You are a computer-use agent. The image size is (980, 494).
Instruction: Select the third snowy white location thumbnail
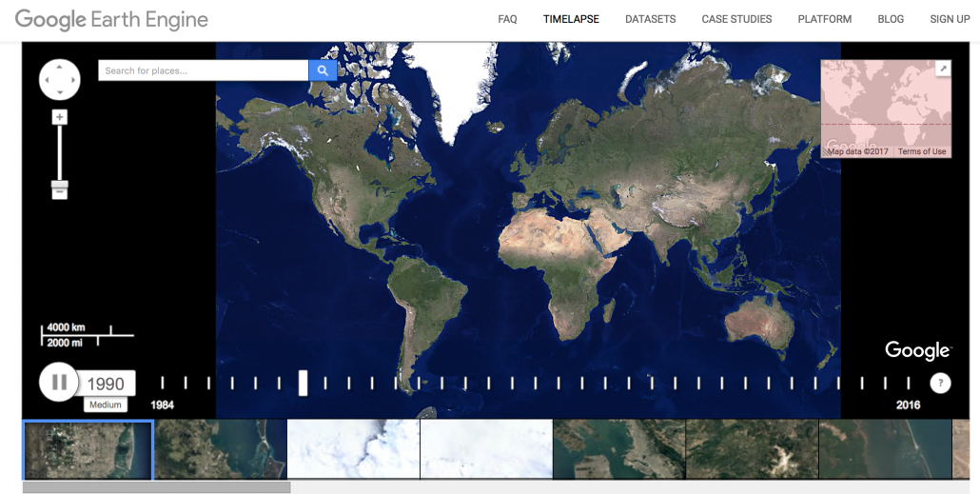point(354,449)
